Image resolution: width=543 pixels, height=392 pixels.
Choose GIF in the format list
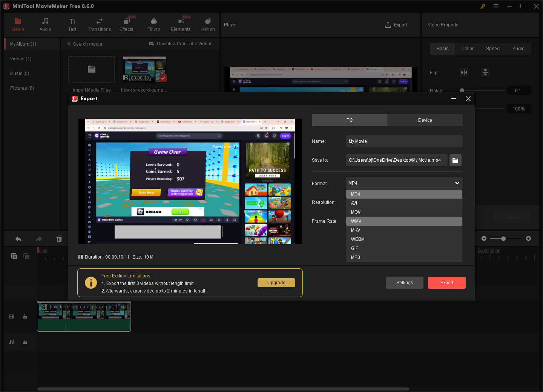404,248
